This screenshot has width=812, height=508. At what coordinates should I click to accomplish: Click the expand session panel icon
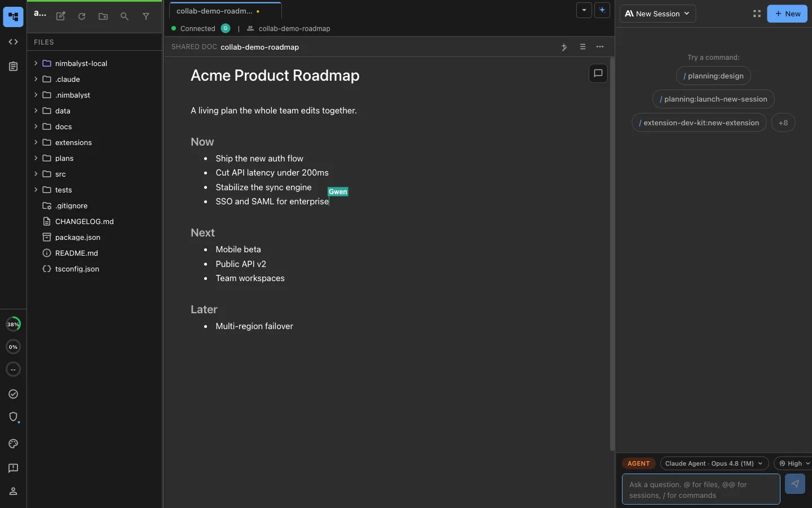click(x=757, y=14)
